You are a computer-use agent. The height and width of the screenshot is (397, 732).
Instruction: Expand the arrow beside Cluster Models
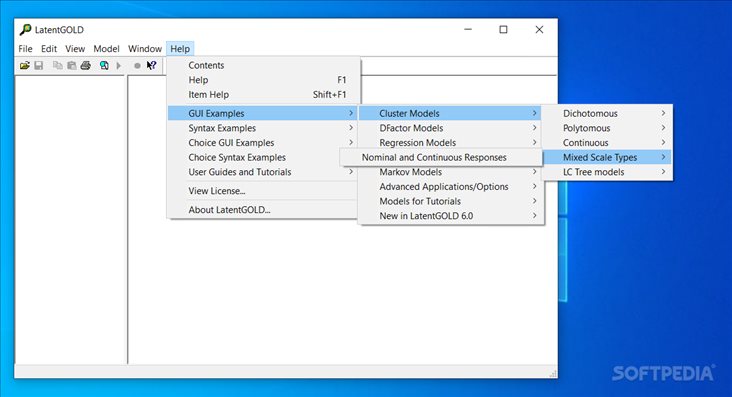(535, 113)
